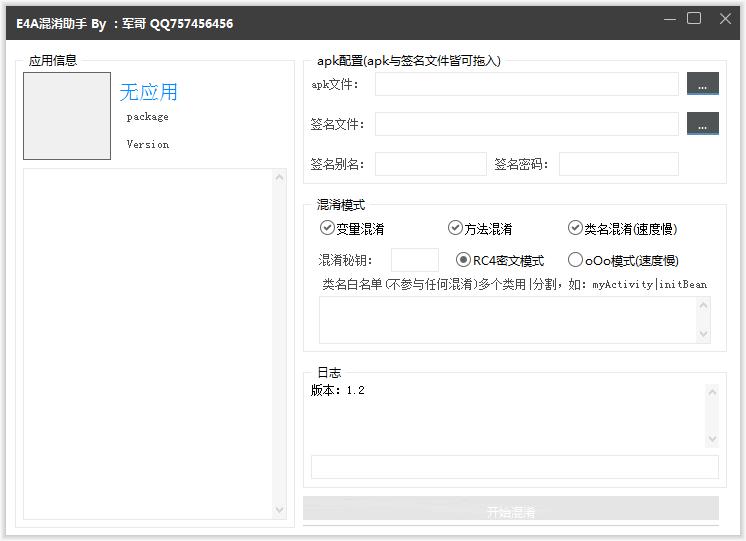This screenshot has height=541, width=746.
Task: Select the oOo模式(速度慢) radio button
Action: (575, 260)
